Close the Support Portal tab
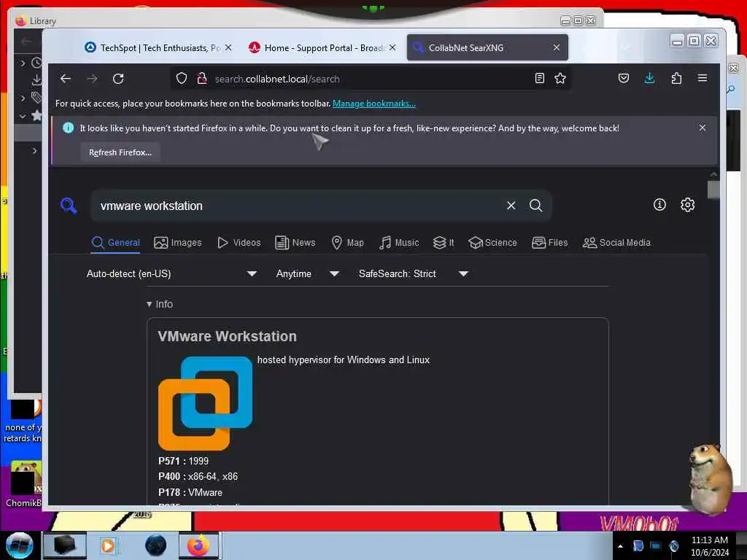Viewport: 747px width, 560px height. (392, 47)
